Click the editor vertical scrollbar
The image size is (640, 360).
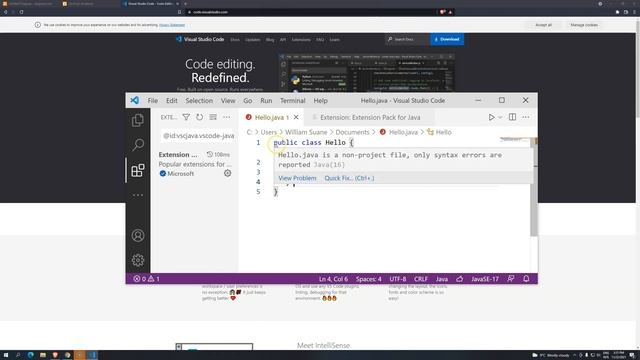pyautogui.click(x=533, y=187)
